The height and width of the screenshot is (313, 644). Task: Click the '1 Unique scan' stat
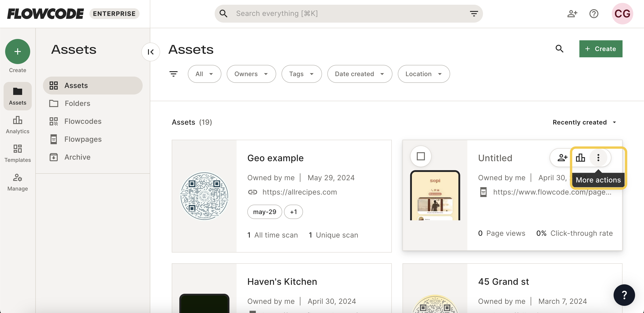[x=333, y=235]
